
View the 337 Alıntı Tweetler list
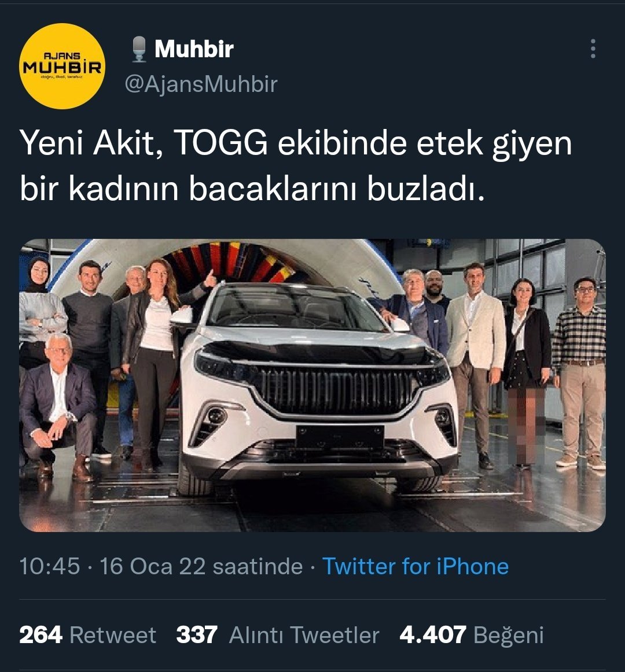click(x=278, y=635)
